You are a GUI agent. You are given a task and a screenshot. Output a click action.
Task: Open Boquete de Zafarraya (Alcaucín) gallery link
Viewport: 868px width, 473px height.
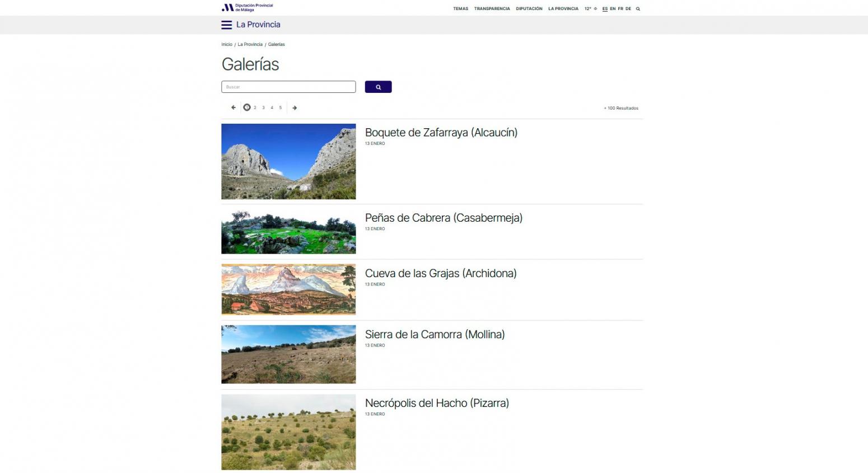tap(441, 133)
